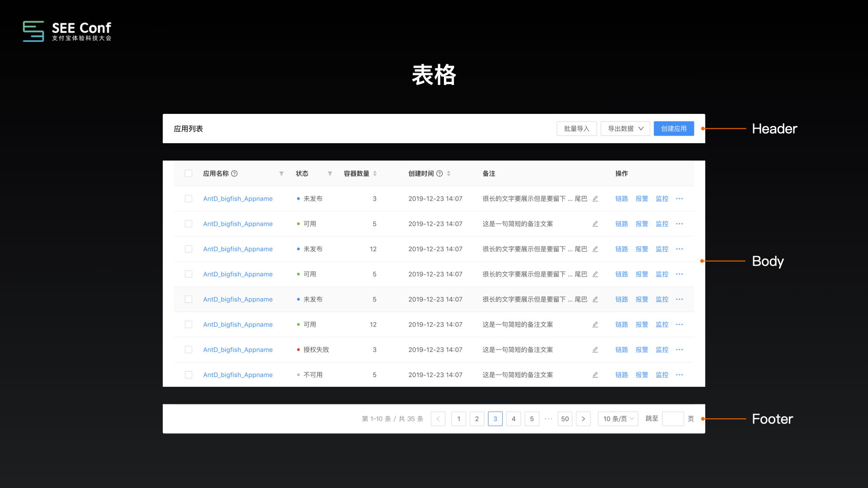Click the edit pencil in the first row's 备注
Image resolution: width=868 pixels, height=488 pixels.
595,199
